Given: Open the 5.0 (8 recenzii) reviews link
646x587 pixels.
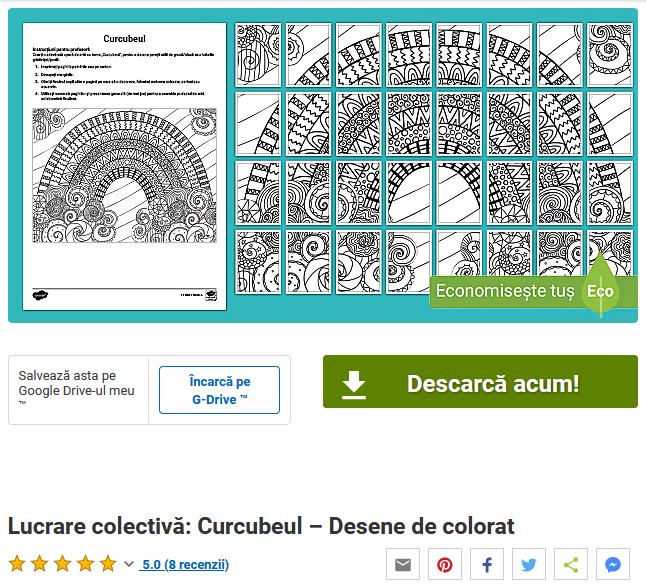Looking at the screenshot, I should [x=184, y=564].
